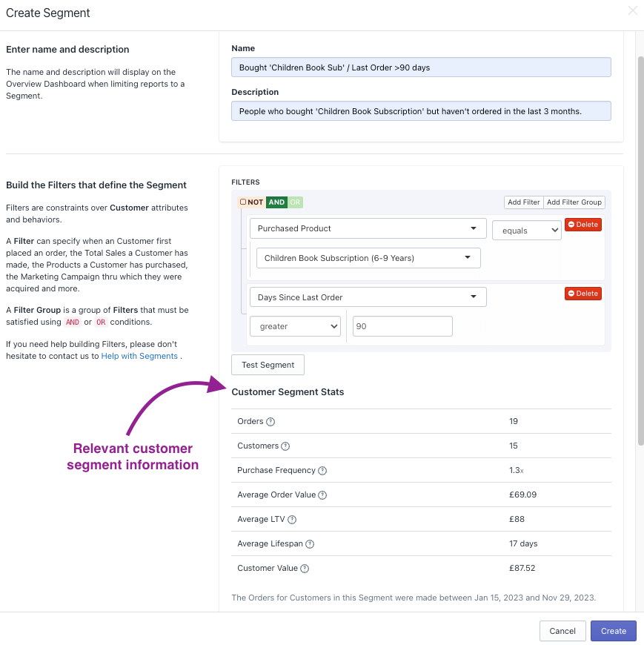Click the Customer Value amount £87.52
The width and height of the screenshot is (644, 645).
522,568
